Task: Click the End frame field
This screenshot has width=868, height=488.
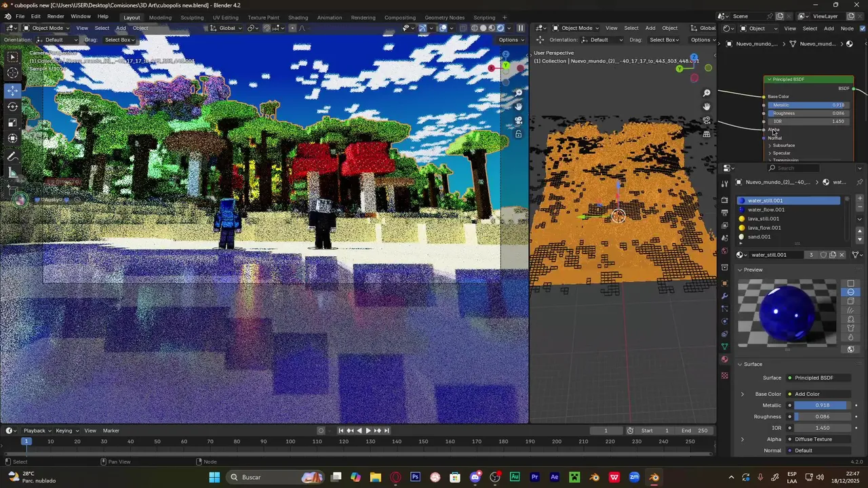Action: pyautogui.click(x=695, y=430)
